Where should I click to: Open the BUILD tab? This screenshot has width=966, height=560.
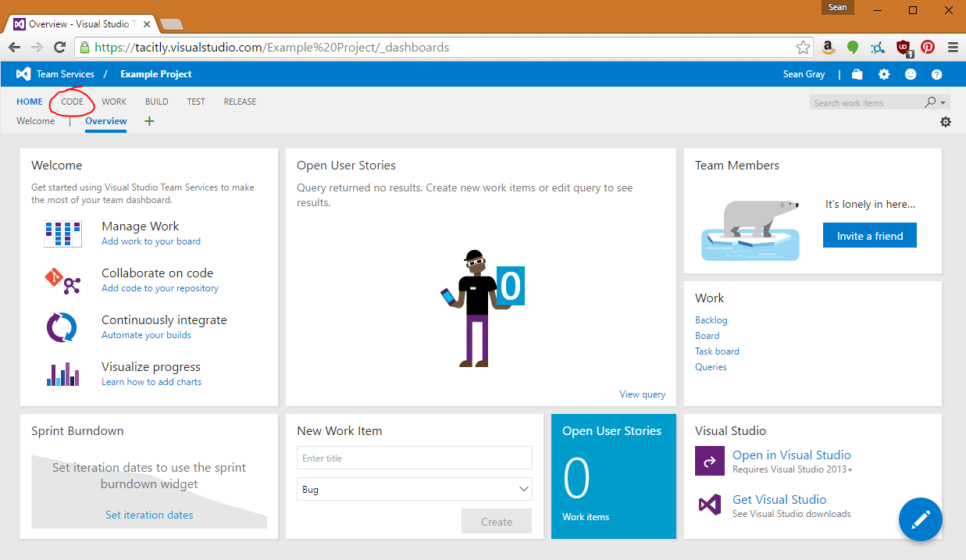[156, 102]
